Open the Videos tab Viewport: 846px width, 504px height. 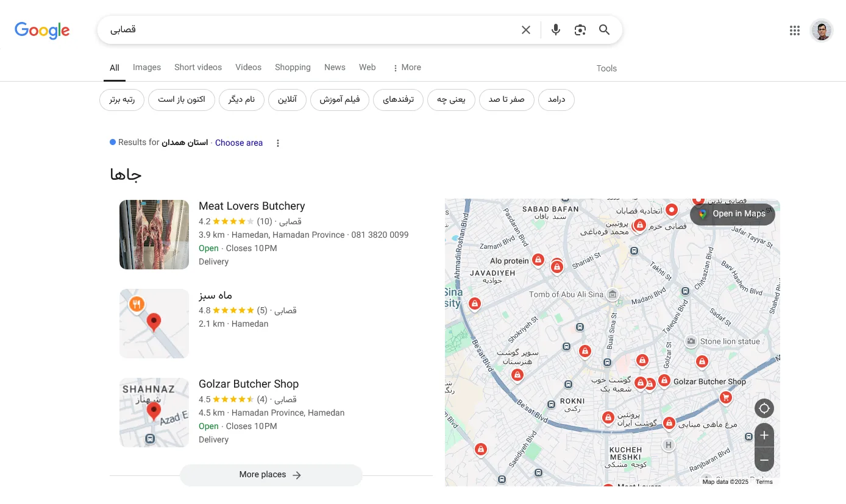(x=248, y=68)
